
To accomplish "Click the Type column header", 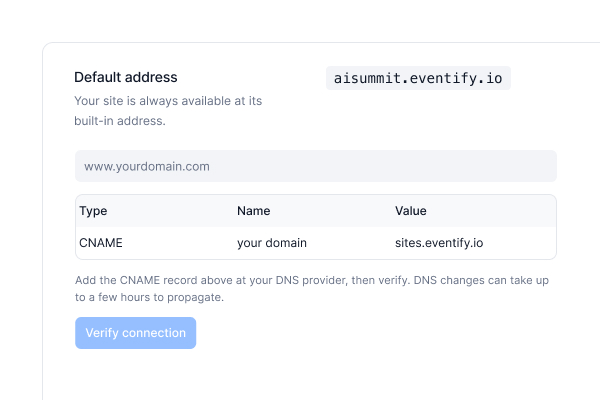I will [93, 211].
